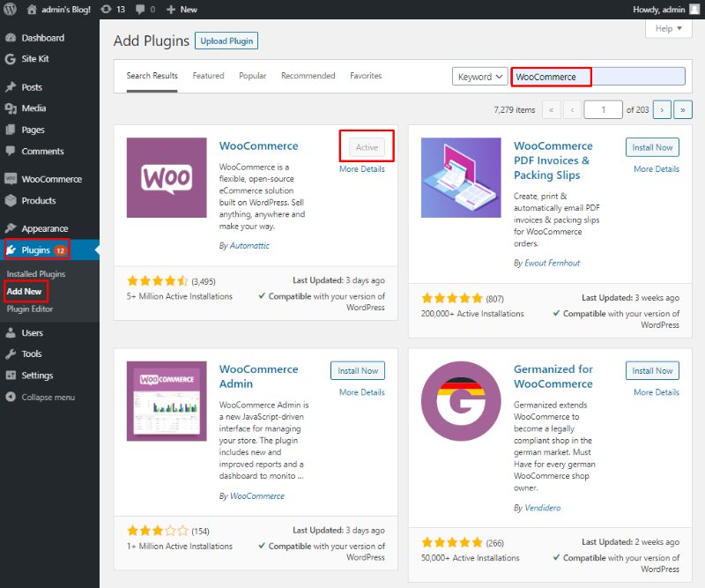Click the Appearance paintbrush icon
Screen dimensions: 705x588
[11, 228]
